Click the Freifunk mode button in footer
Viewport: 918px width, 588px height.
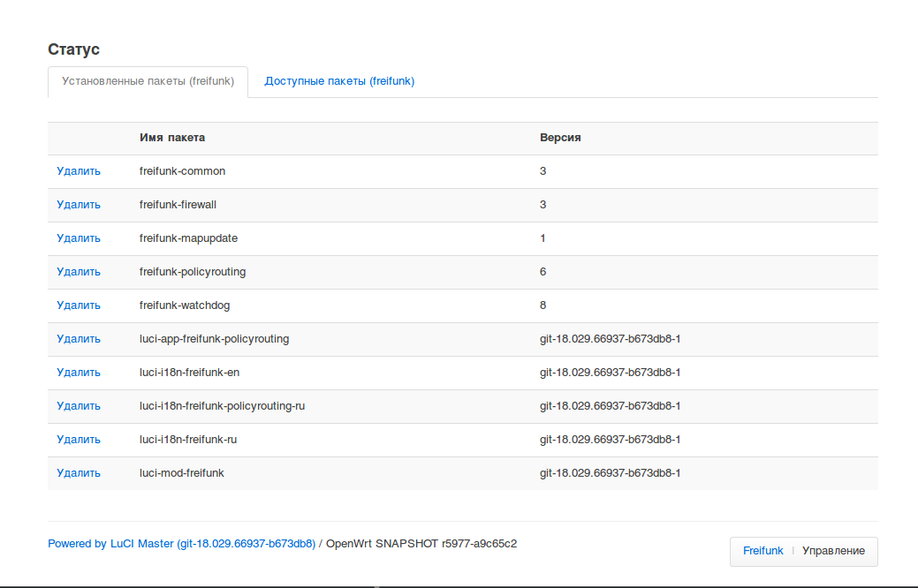coord(762,551)
